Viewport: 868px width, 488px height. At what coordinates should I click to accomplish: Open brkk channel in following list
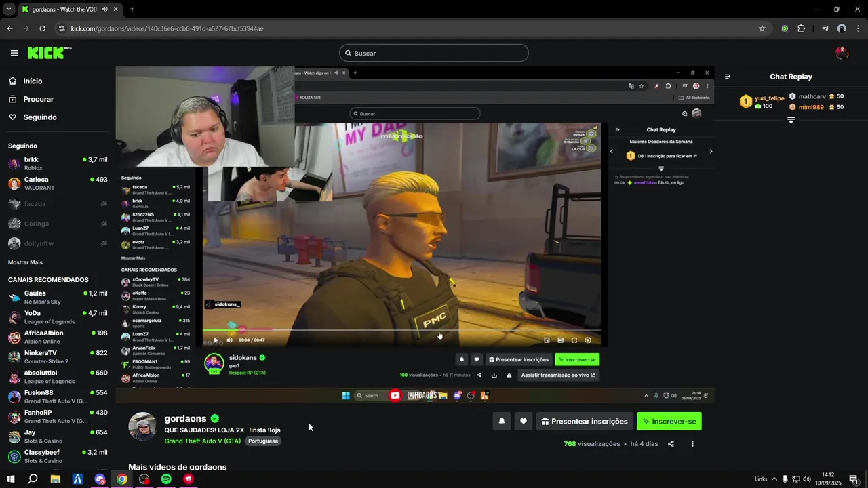(x=58, y=163)
